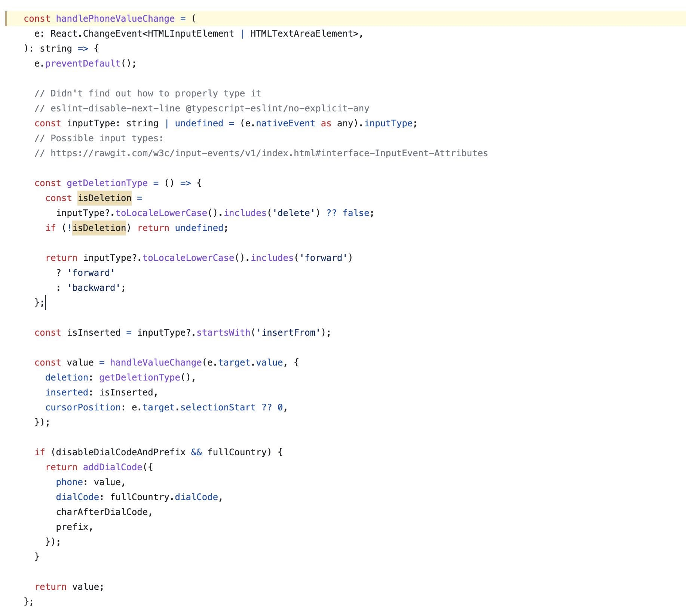Click the getDeletionType function name

pyautogui.click(x=107, y=183)
